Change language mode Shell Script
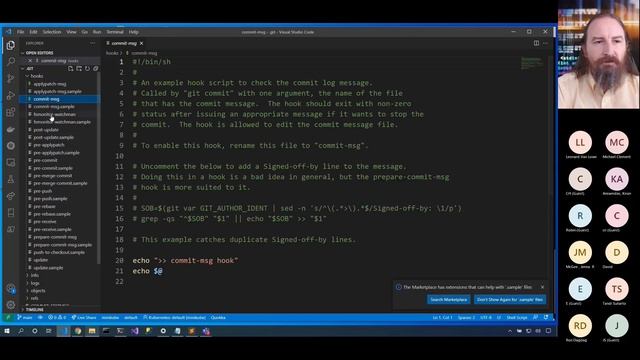Screen dimensions: 640x360 517,318
